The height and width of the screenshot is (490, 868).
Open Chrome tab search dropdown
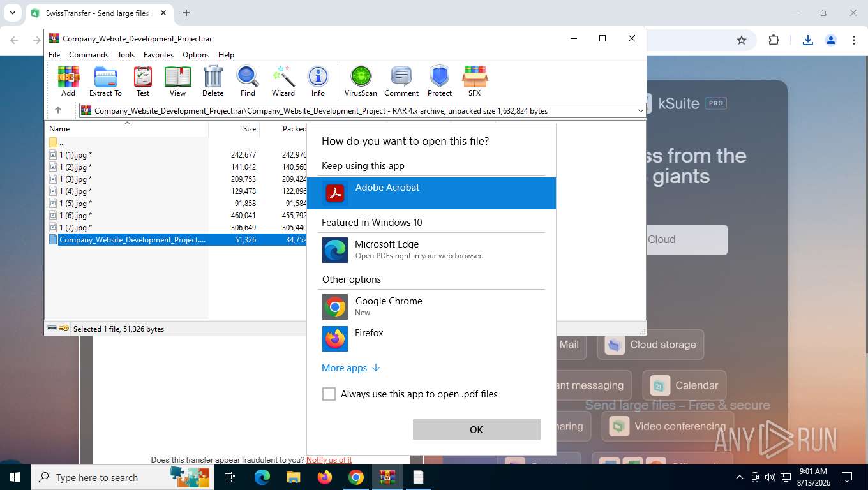(12, 13)
